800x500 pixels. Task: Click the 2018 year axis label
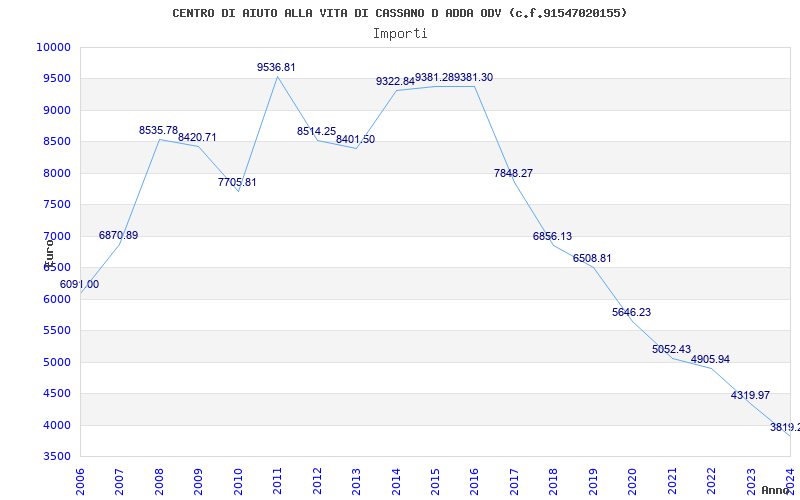tap(554, 482)
